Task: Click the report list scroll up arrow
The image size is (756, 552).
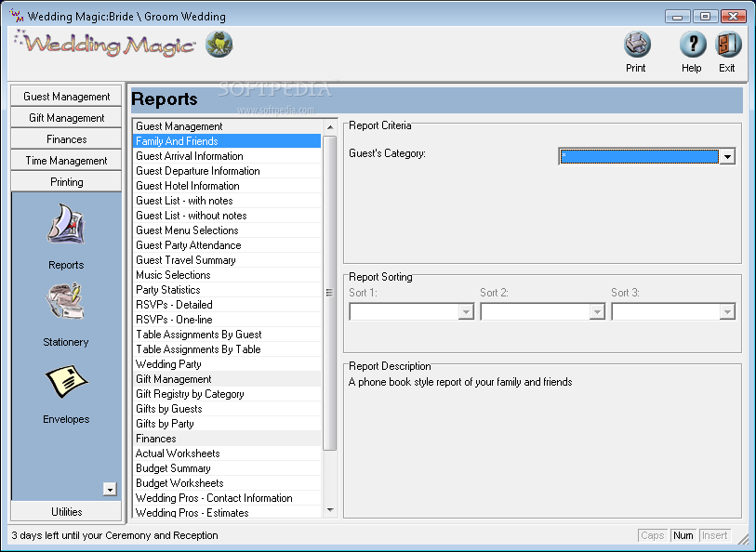Action: (330, 127)
